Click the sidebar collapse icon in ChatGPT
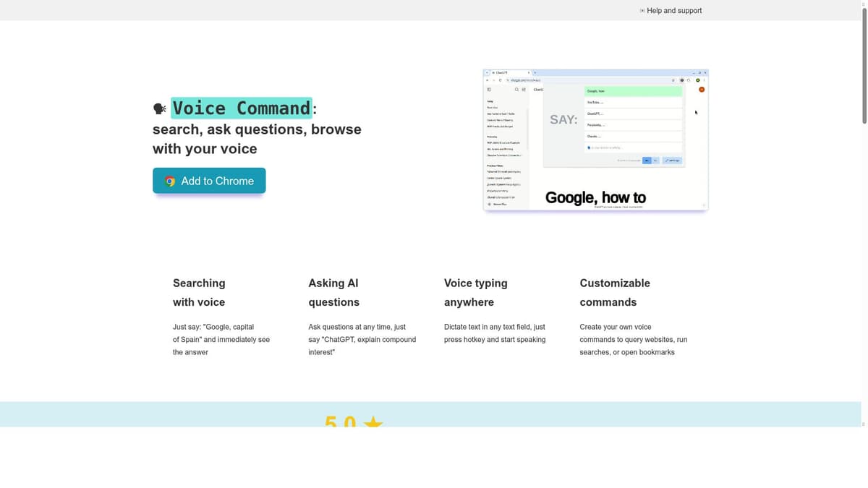The image size is (868, 488). click(x=489, y=90)
